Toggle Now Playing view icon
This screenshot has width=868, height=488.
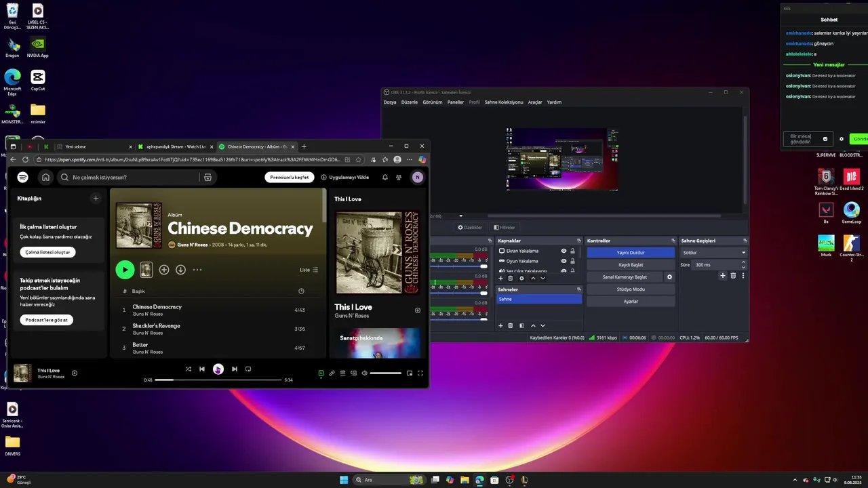[321, 373]
